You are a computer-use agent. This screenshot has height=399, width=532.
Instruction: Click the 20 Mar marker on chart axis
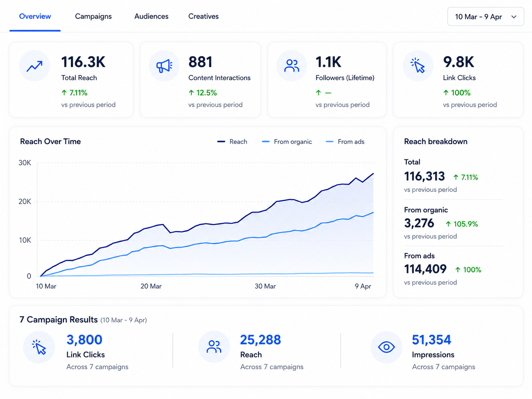[x=151, y=286]
